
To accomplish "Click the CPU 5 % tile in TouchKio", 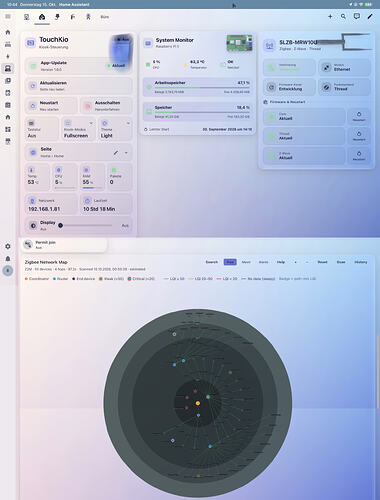I will 65,177.
